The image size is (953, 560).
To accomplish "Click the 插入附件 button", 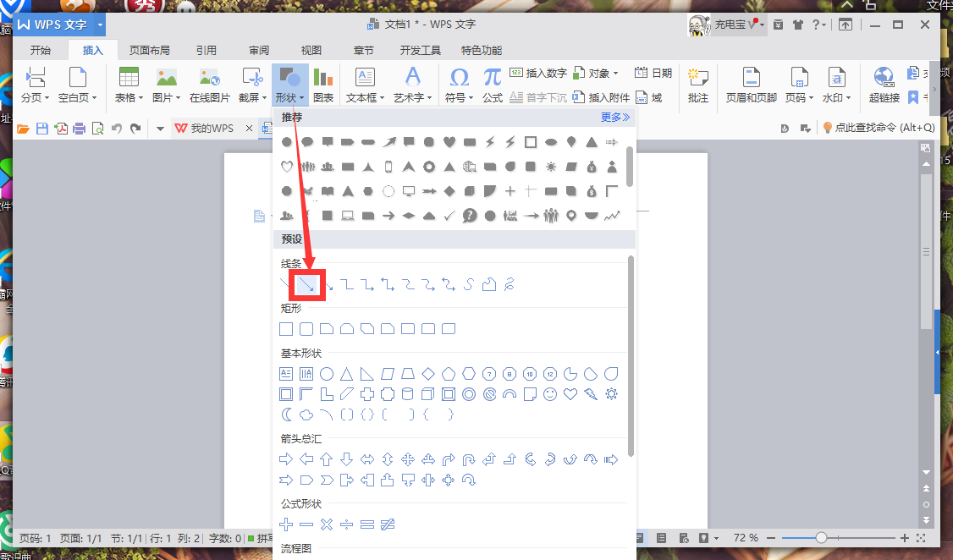I will pos(602,98).
